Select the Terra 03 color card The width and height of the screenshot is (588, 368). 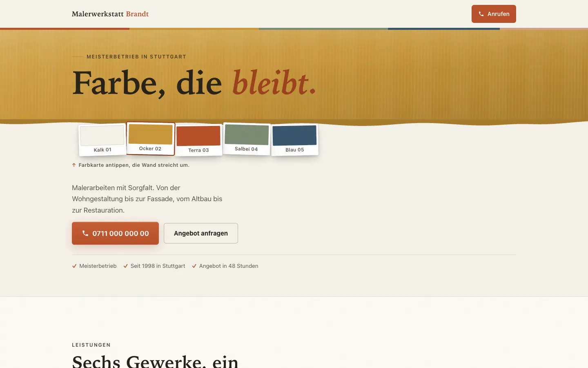click(198, 140)
